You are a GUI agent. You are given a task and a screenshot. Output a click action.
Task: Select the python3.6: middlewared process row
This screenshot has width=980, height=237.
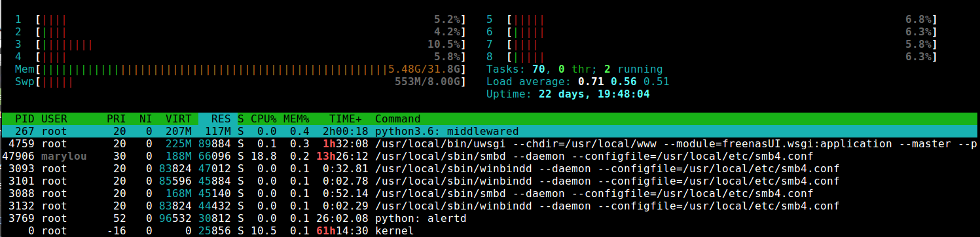click(490, 131)
